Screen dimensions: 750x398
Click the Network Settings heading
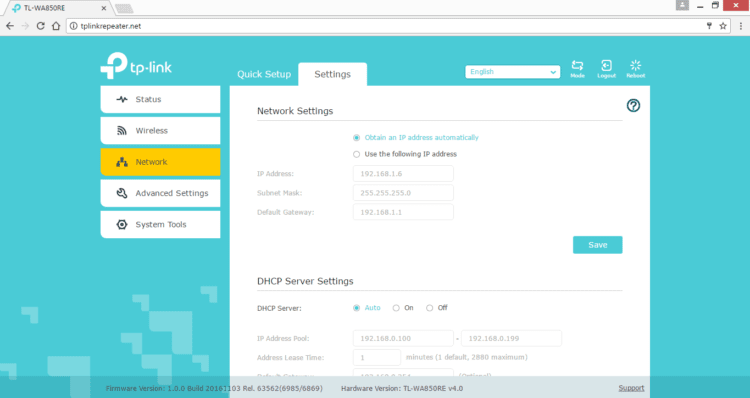[x=295, y=111]
